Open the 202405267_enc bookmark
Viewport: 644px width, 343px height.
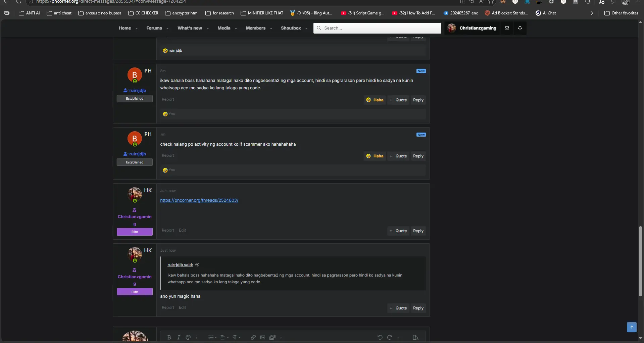pyautogui.click(x=460, y=13)
